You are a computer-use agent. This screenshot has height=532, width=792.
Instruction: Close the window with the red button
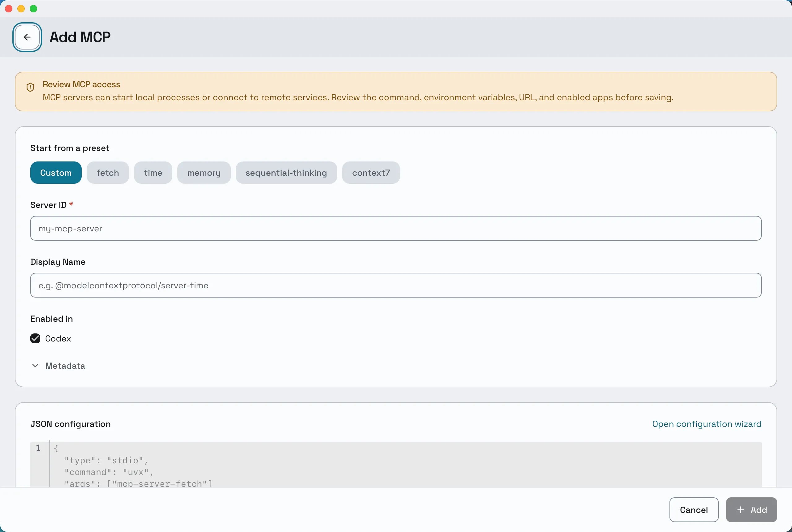tap(9, 9)
